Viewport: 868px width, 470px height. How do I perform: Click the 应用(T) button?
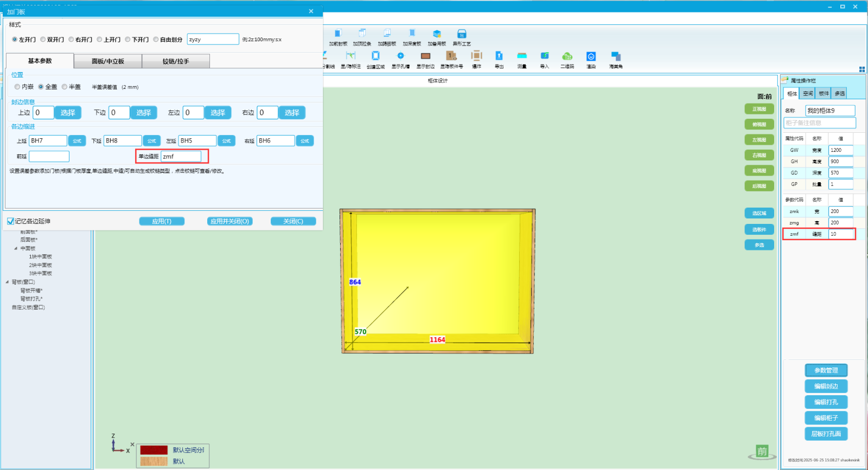pos(162,221)
